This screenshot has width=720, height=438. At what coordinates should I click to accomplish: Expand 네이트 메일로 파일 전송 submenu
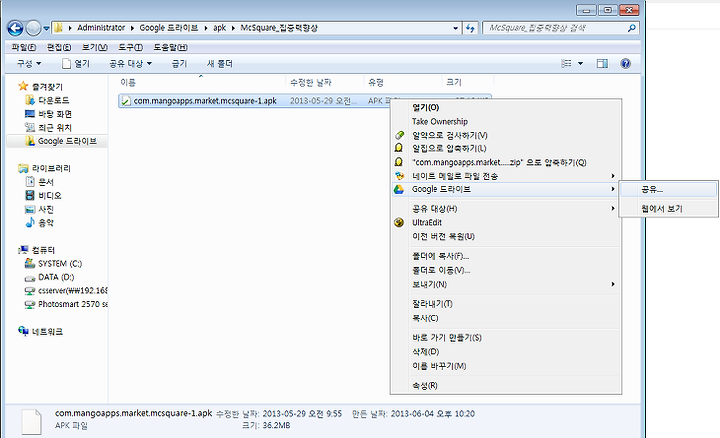point(506,176)
